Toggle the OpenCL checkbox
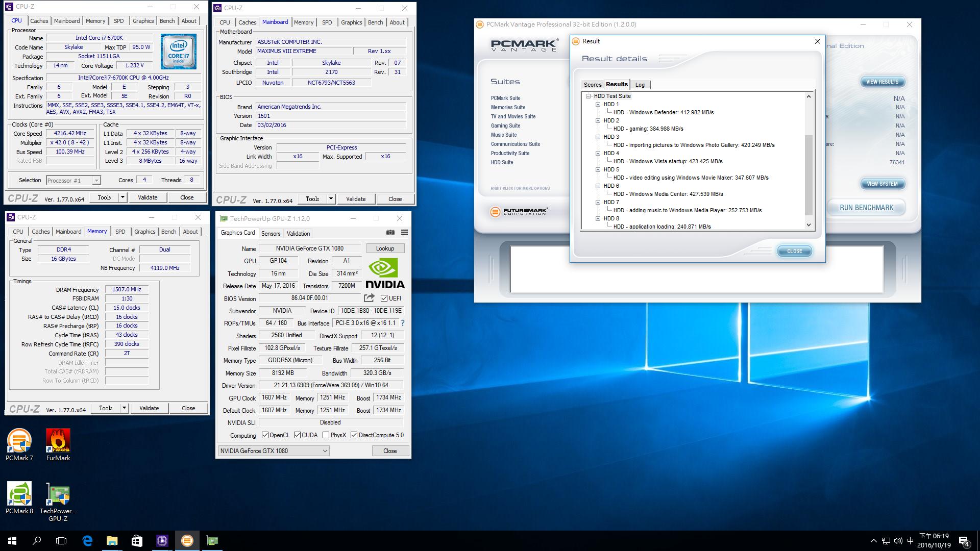This screenshot has height=551, width=980. [x=265, y=435]
